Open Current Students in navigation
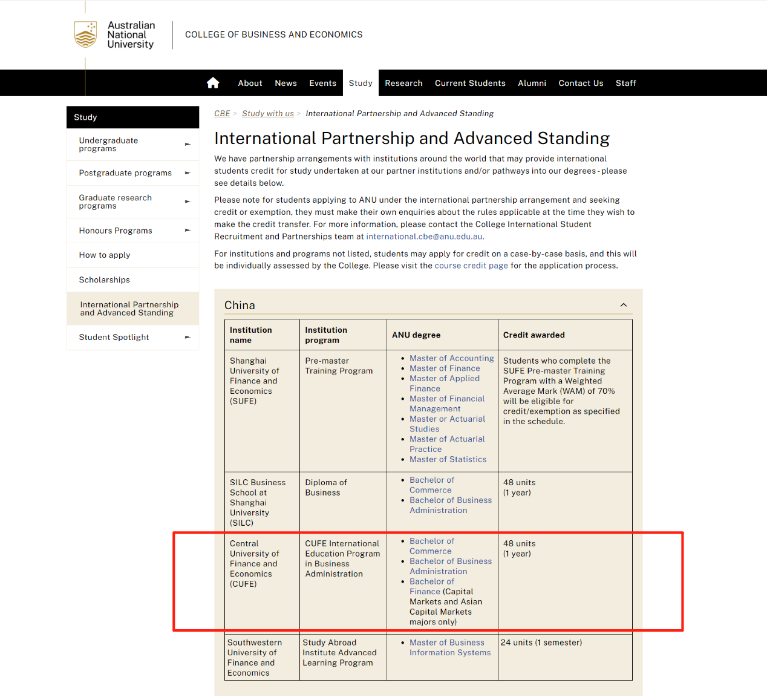Image resolution: width=767 pixels, height=700 pixels. tap(470, 83)
